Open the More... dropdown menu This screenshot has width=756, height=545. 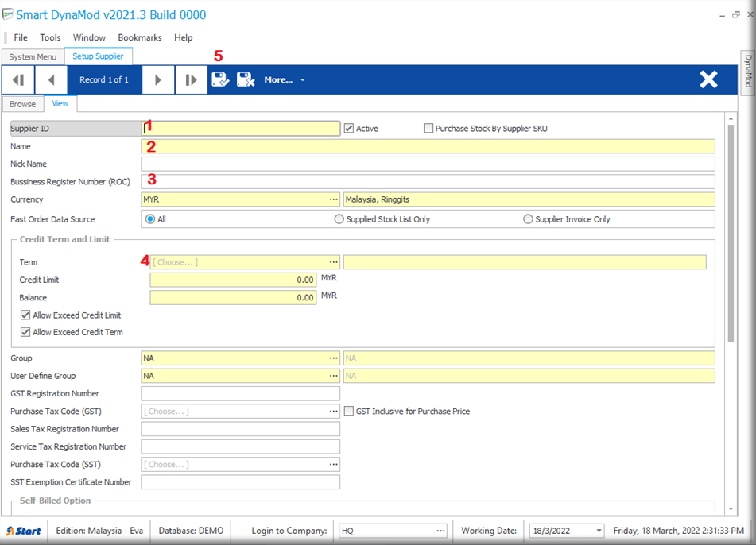[x=285, y=79]
